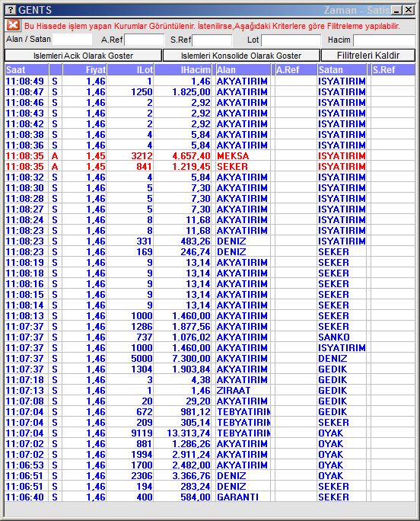Click the Alan / Satan input field
This screenshot has width=420, height=521.
pos(72,40)
